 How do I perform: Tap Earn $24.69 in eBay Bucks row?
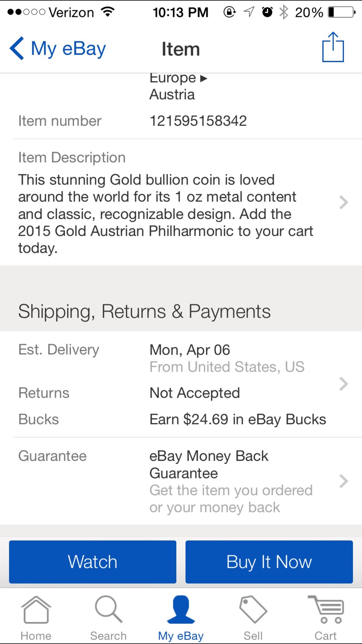[181, 419]
